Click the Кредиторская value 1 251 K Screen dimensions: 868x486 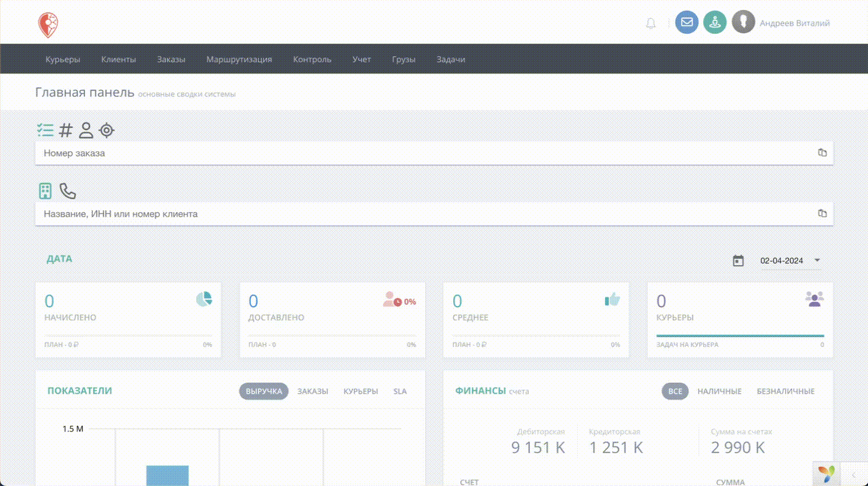point(616,447)
